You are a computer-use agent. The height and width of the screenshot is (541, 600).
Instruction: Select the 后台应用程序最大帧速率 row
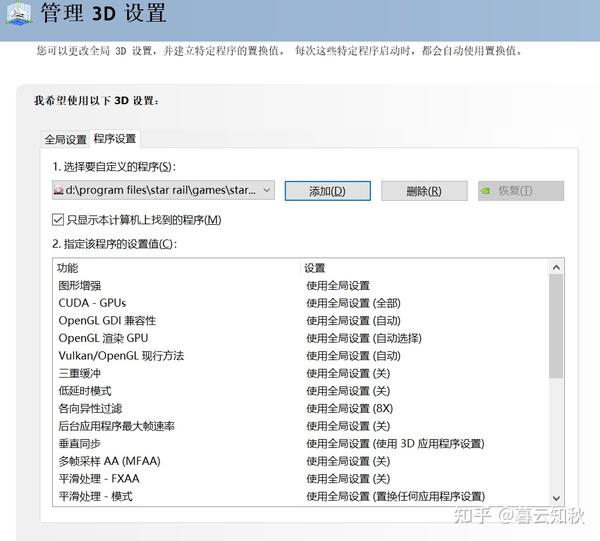click(301, 426)
